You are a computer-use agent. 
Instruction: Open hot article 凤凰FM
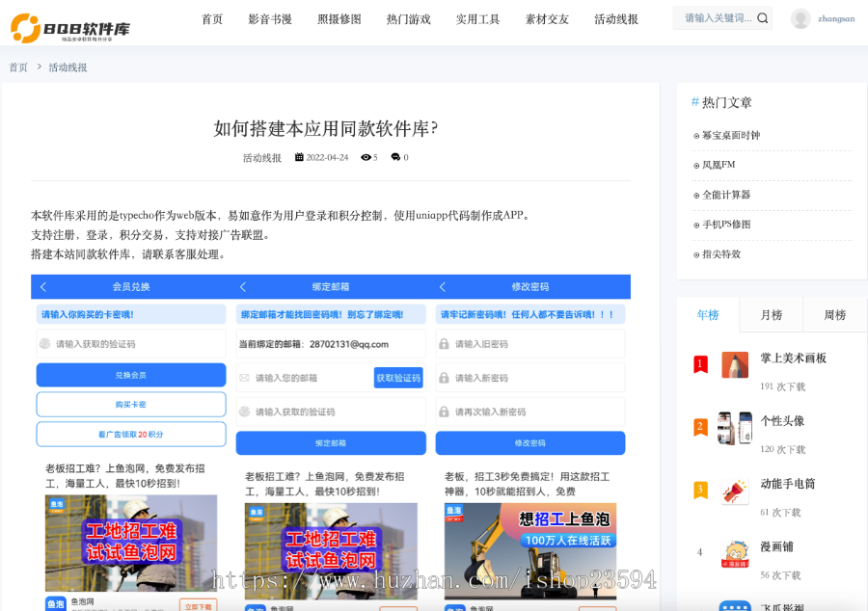[x=719, y=165]
